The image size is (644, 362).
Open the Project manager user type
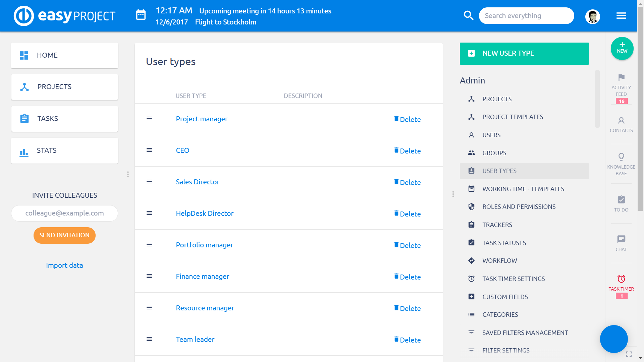point(202,119)
